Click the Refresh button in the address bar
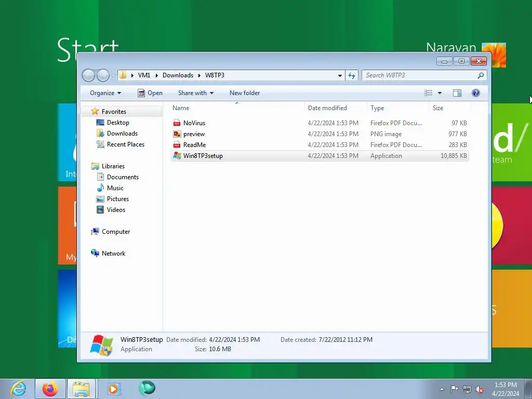 coord(352,75)
